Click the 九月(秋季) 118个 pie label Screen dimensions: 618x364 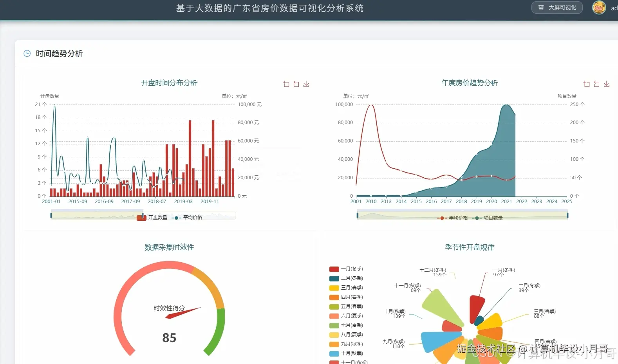(x=394, y=344)
